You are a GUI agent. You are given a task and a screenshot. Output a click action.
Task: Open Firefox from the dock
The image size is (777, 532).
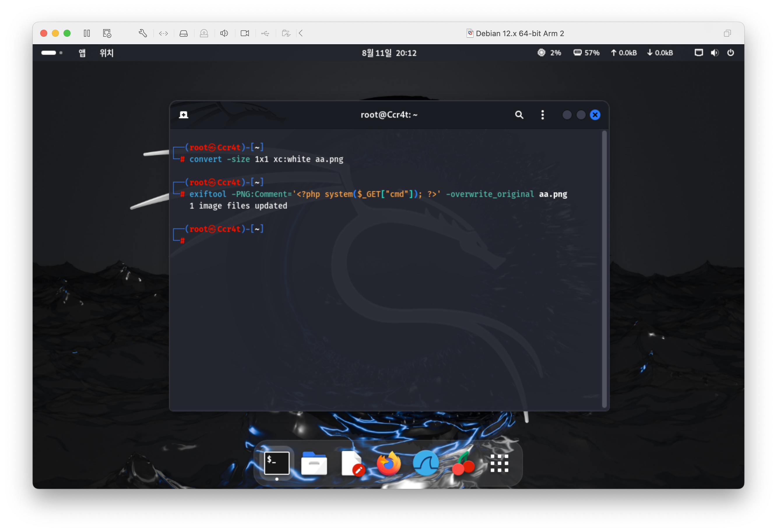388,464
